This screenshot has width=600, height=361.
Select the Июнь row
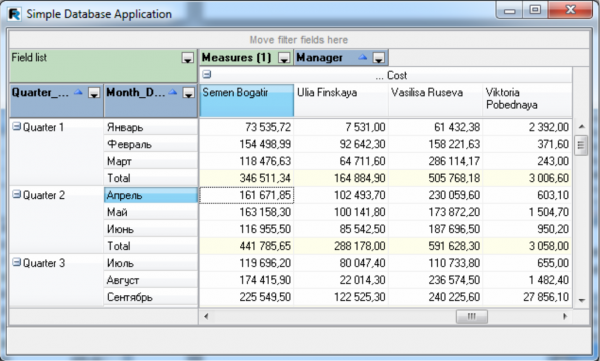151,229
